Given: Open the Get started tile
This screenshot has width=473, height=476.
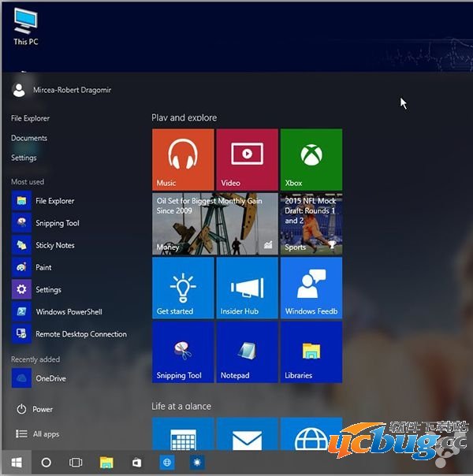Looking at the screenshot, I should (183, 288).
